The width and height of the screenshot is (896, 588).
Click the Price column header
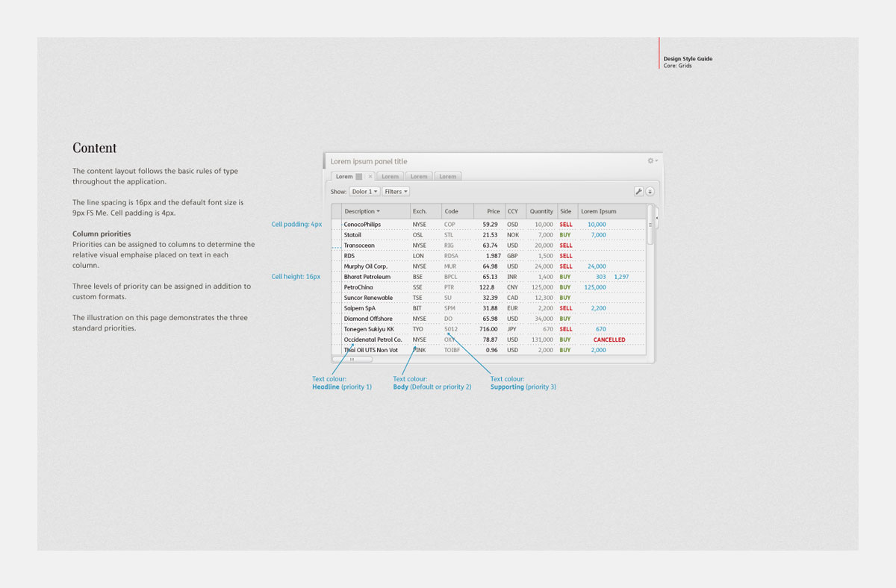(488, 211)
